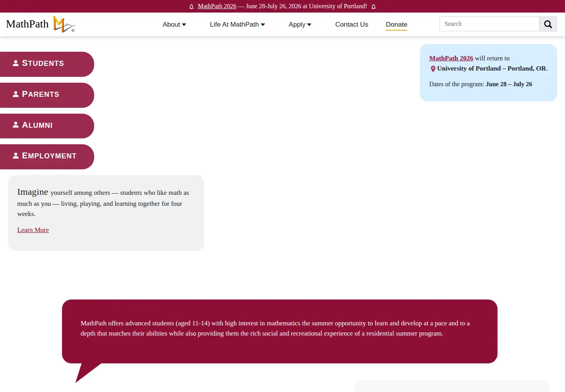
Task: Follow the MathPath 2026 link in blue info box
Action: click(x=451, y=58)
